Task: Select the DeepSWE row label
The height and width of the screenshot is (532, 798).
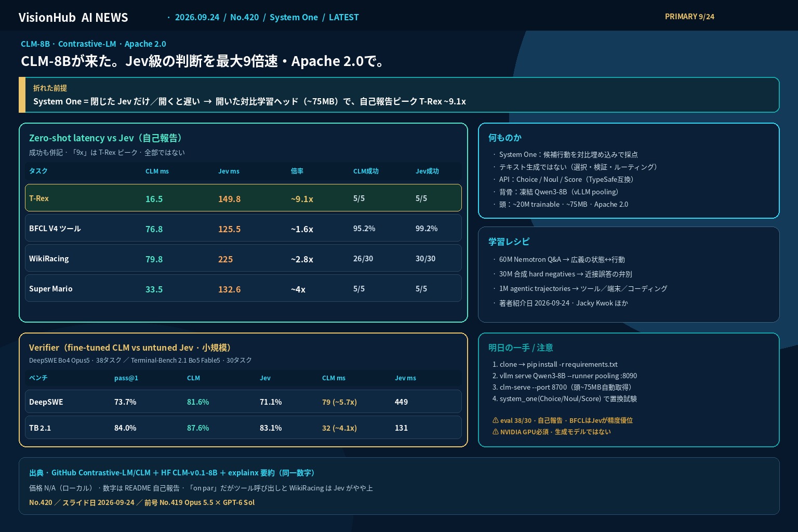Action: pyautogui.click(x=46, y=402)
